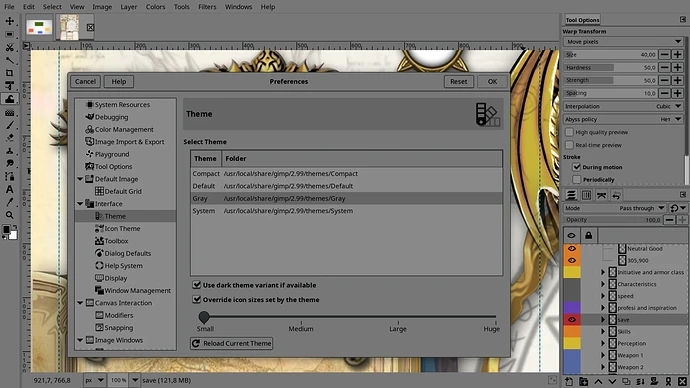The width and height of the screenshot is (690, 388).
Task: Click the Help button in Preferences
Action: coord(119,81)
